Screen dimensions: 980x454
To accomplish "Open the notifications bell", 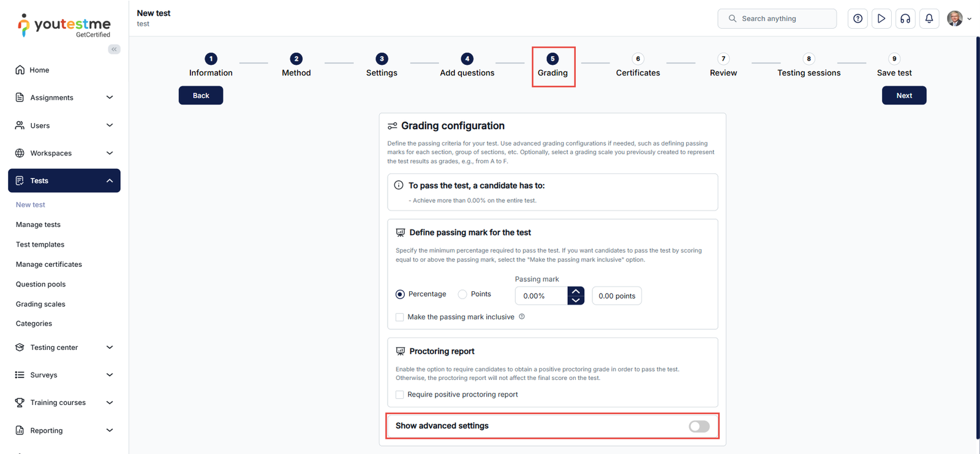I will click(929, 18).
